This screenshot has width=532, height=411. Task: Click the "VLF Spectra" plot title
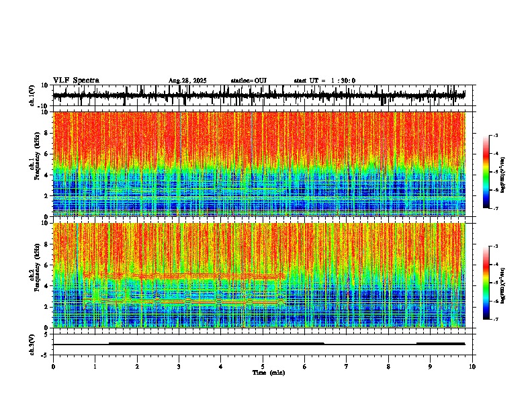click(76, 81)
